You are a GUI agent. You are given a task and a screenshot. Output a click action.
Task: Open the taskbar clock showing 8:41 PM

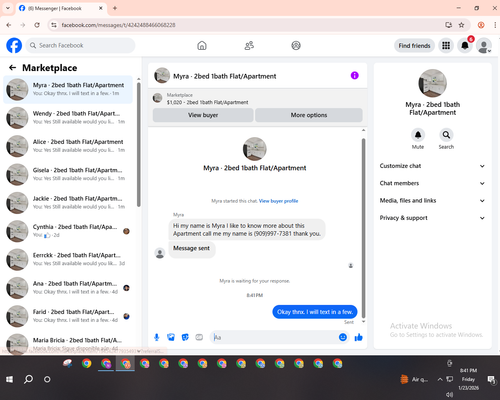point(468,379)
